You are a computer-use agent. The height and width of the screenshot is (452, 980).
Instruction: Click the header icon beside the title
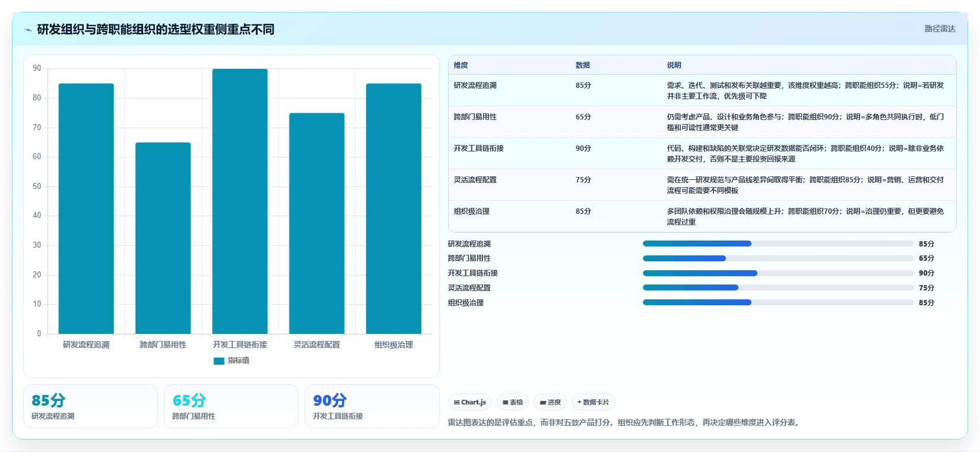coord(28,30)
